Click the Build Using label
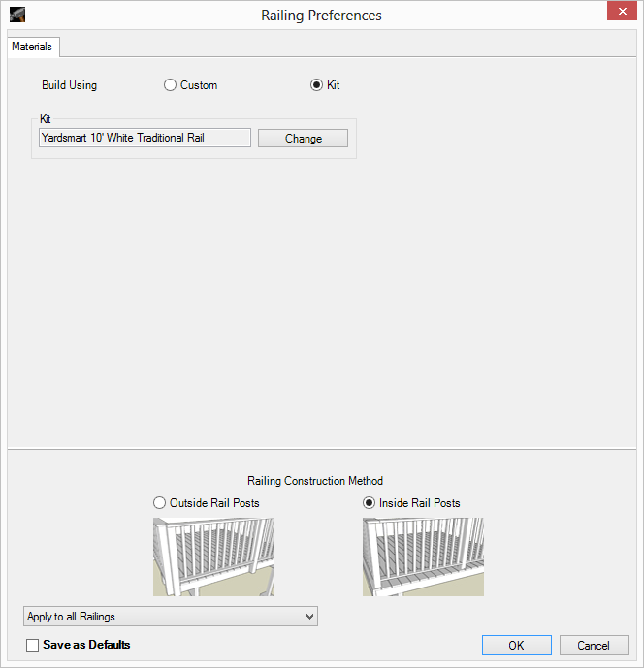The height and width of the screenshot is (668, 644). (70, 85)
